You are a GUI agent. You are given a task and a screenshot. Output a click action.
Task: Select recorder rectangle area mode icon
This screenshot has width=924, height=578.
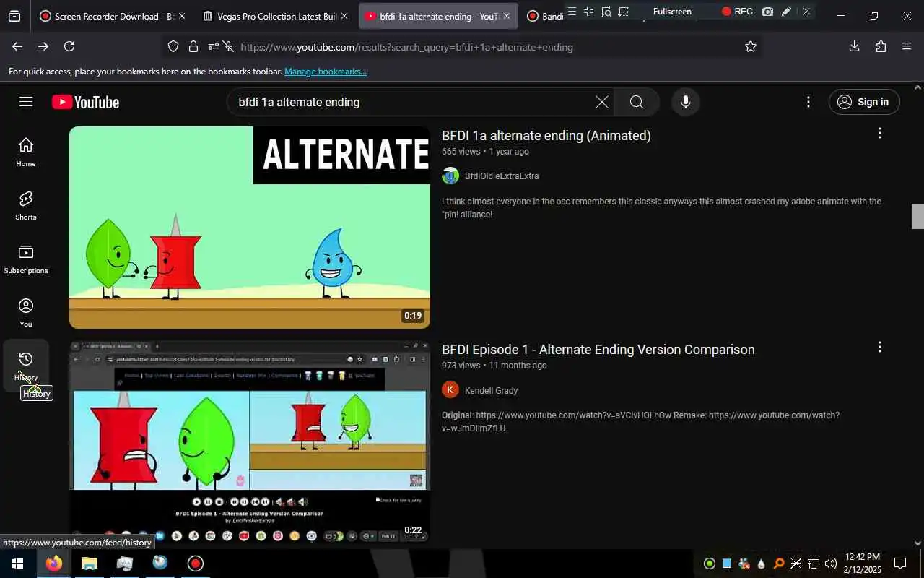coord(588,12)
